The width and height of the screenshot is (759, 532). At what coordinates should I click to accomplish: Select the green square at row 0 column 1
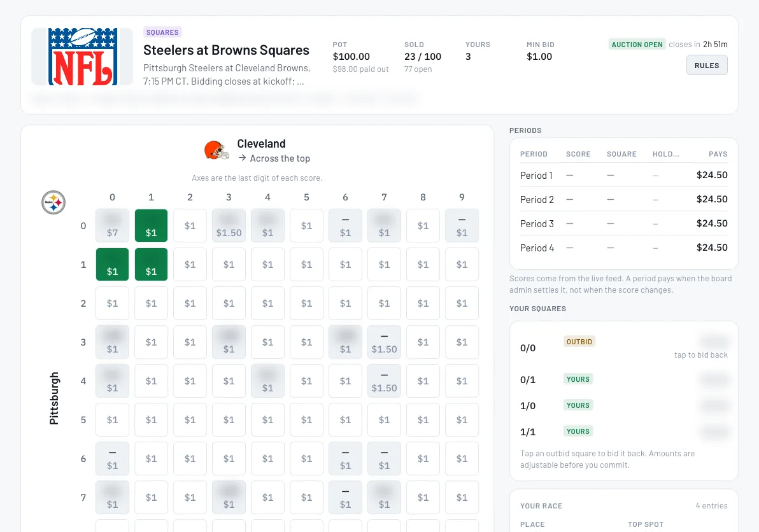tap(151, 225)
